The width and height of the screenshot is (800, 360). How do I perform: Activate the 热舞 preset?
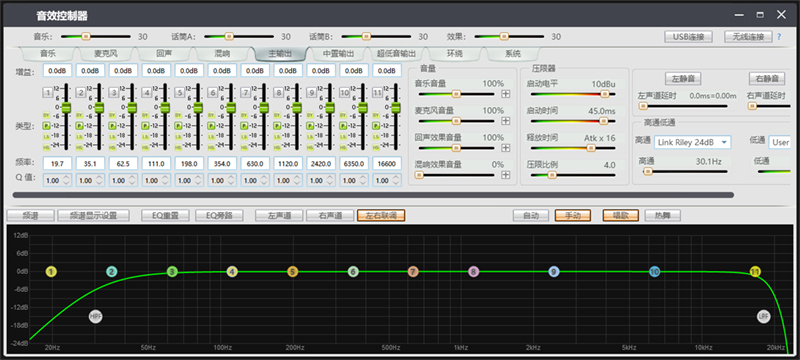point(663,215)
